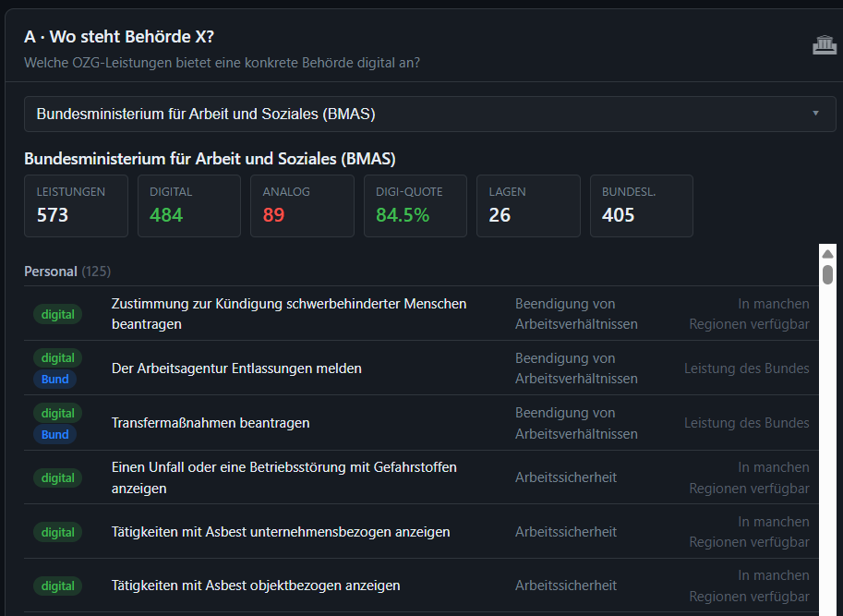Click 'Der Arbeitsagentur Entlassungen melden' row
This screenshot has height=616, width=843.
[x=421, y=368]
